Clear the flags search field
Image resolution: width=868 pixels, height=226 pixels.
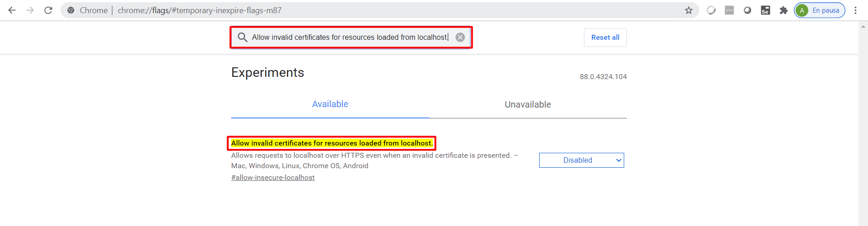pos(460,38)
